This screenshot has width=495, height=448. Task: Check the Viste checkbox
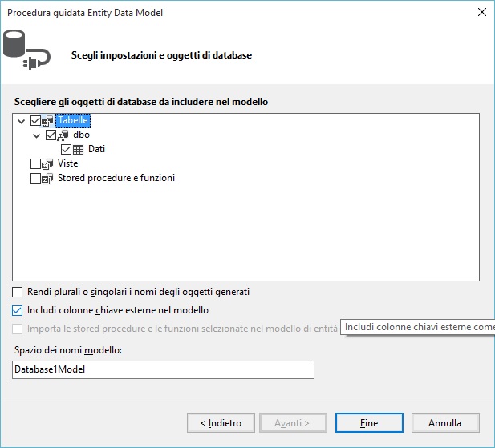click(35, 164)
